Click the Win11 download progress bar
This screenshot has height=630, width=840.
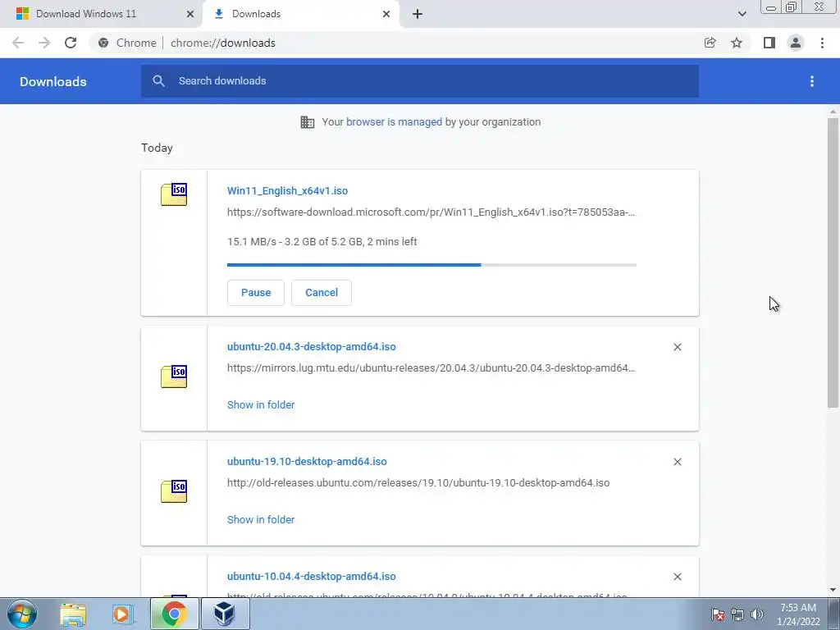point(431,265)
